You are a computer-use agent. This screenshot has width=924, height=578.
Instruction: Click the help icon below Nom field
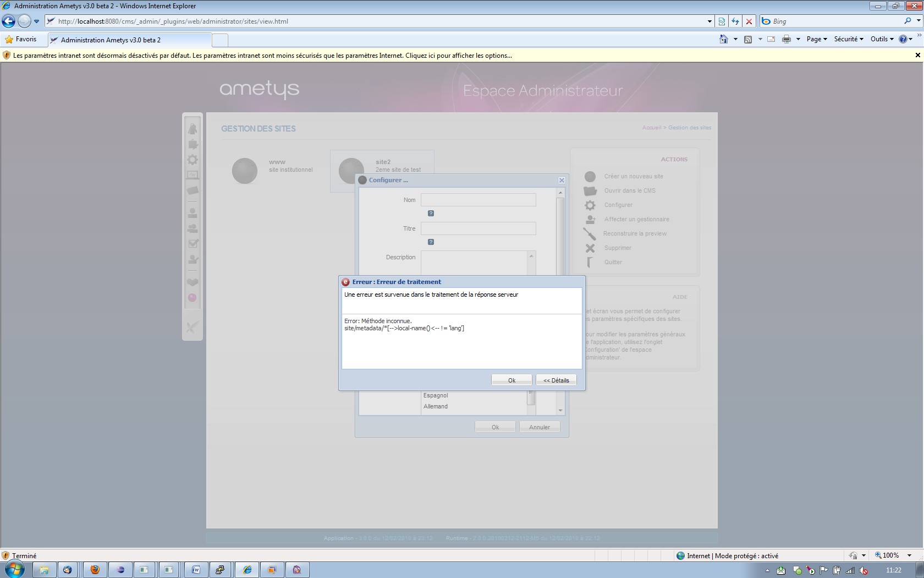pyautogui.click(x=431, y=214)
